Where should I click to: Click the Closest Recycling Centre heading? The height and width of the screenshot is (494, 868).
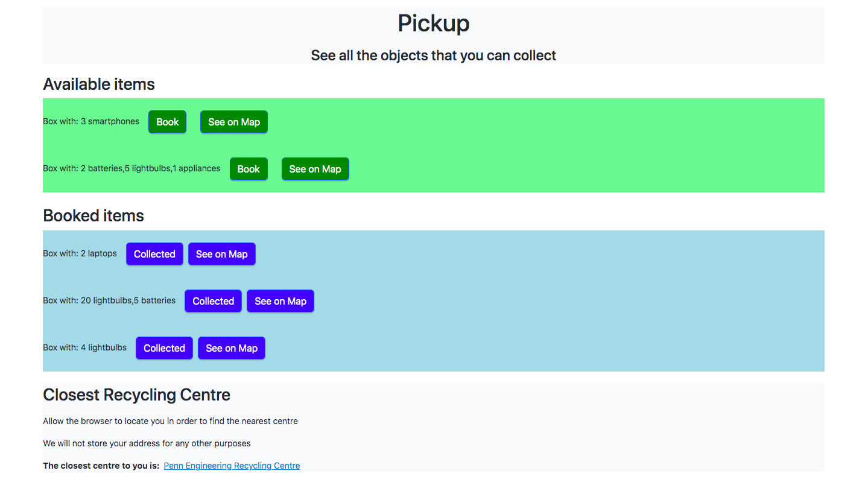pos(136,395)
